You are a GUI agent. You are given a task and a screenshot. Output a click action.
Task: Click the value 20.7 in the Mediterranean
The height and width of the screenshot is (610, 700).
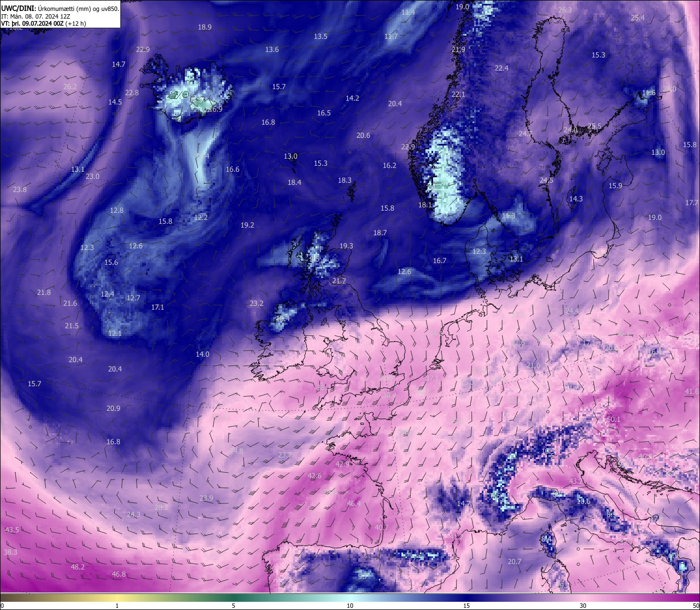pyautogui.click(x=514, y=561)
